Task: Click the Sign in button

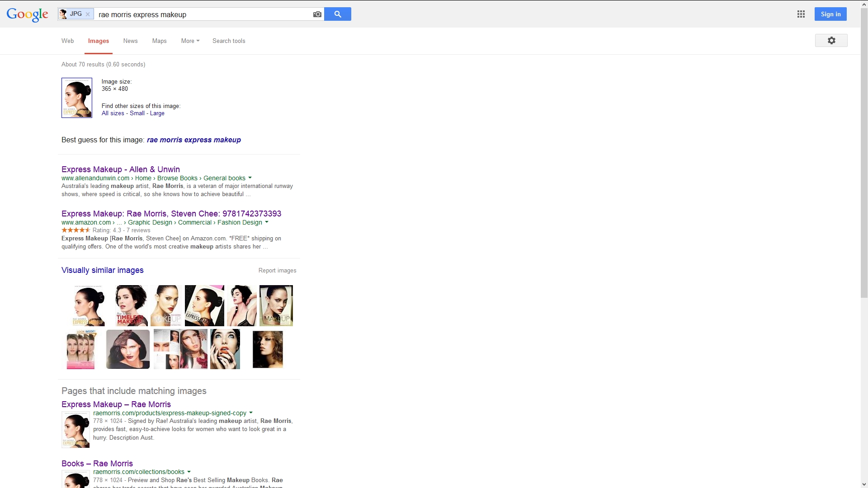Action: 830,14
